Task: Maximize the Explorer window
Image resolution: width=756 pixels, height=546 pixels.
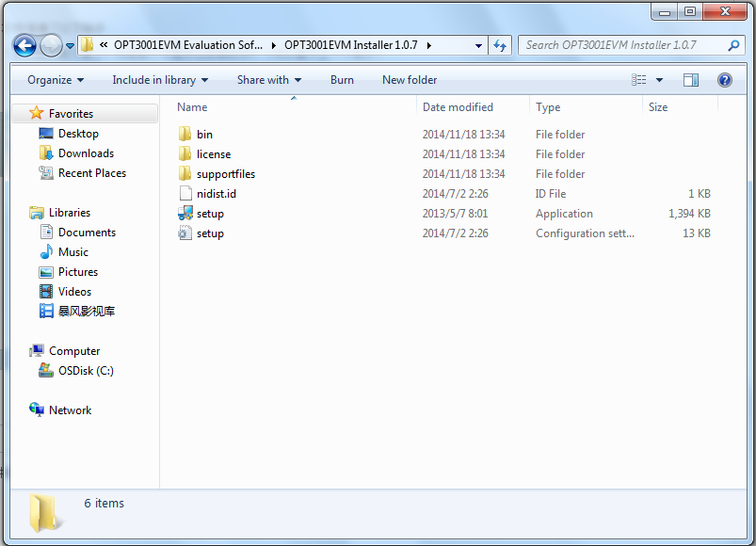Action: coord(690,11)
